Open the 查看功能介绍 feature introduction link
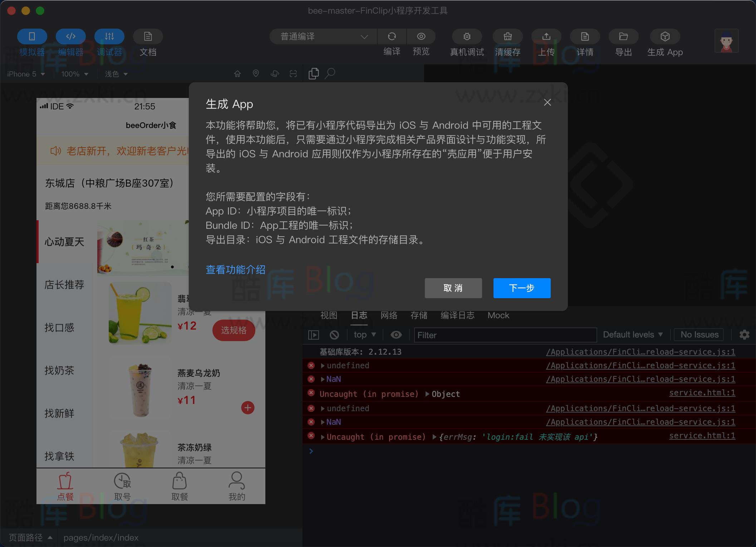756x547 pixels. pos(235,270)
